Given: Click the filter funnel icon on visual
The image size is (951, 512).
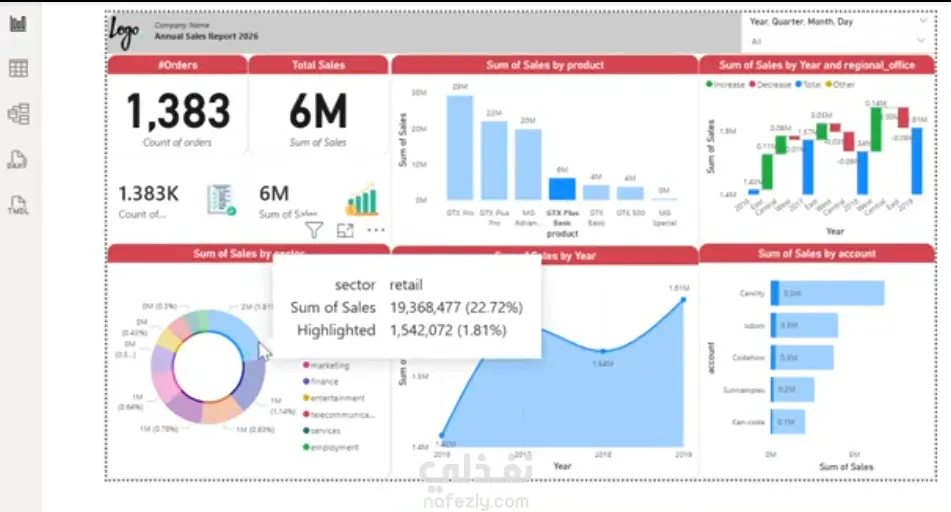Looking at the screenshot, I should click(x=314, y=231).
